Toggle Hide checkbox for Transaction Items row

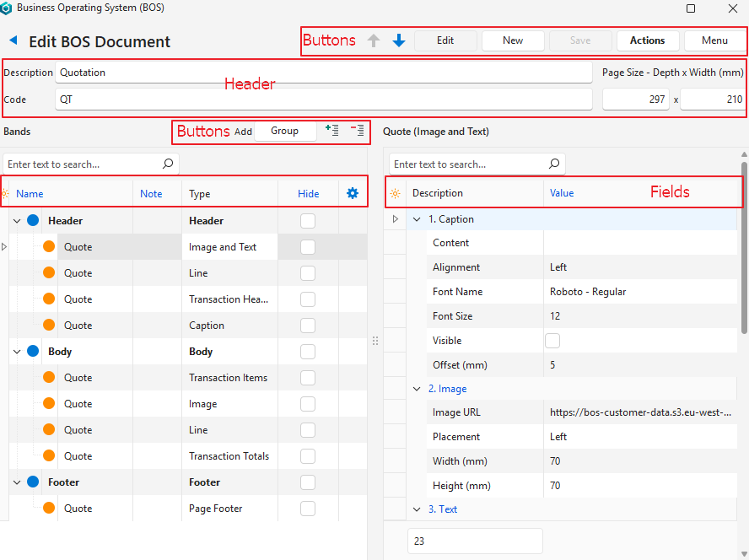(x=308, y=378)
